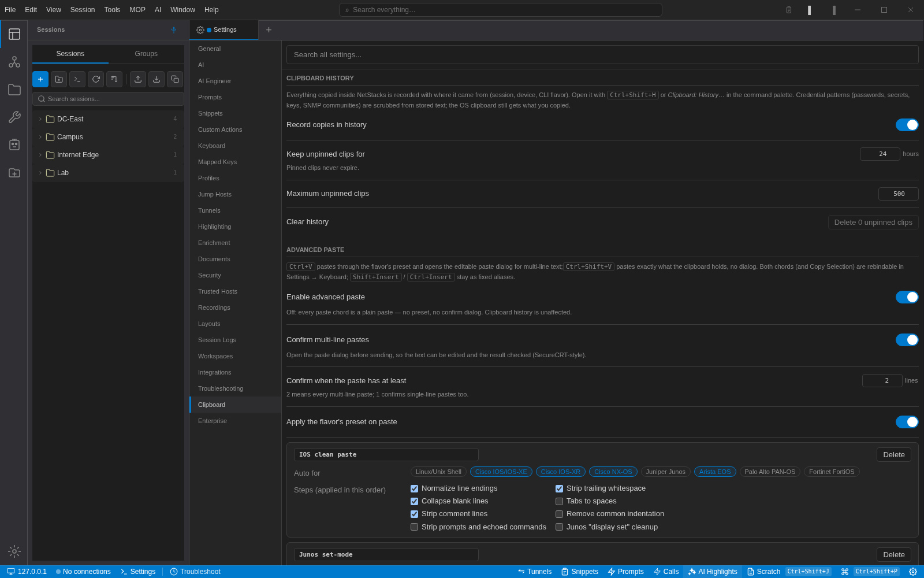Open the files folder icon in the activity bar
924x578 pixels.
tap(14, 90)
